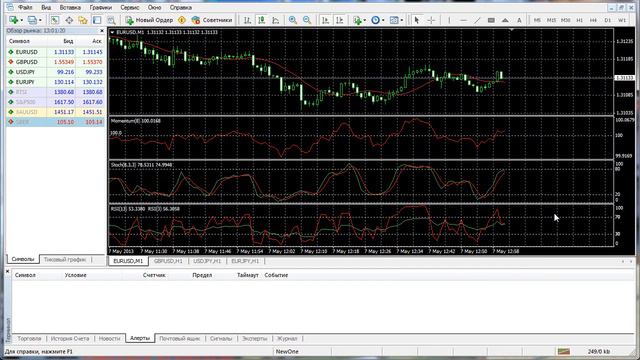Select the rectangle shape drawing tool
This screenshot has width=640, height=360.
pos(491,20)
